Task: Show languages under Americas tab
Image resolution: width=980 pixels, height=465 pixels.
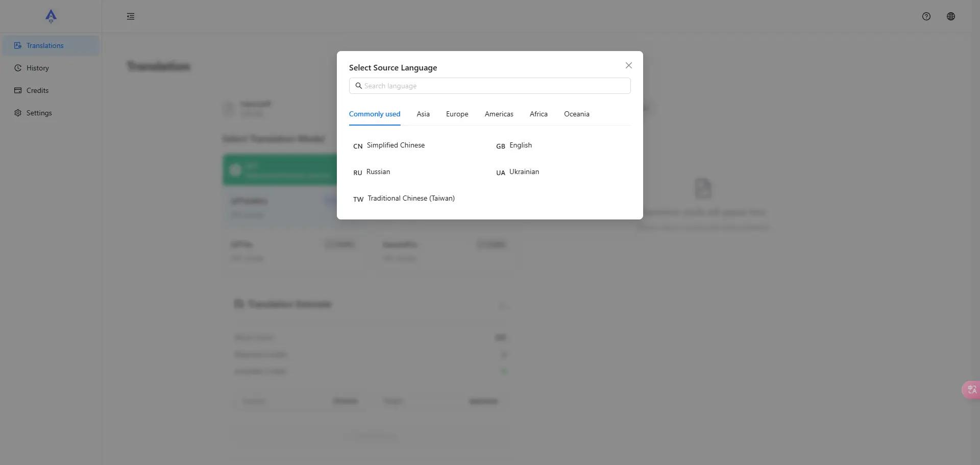Action: tap(499, 114)
